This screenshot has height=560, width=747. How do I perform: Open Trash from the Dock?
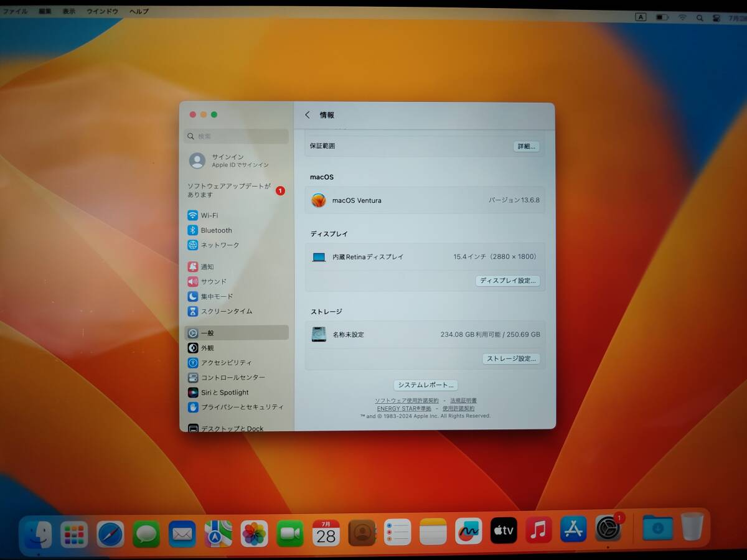pos(692,526)
